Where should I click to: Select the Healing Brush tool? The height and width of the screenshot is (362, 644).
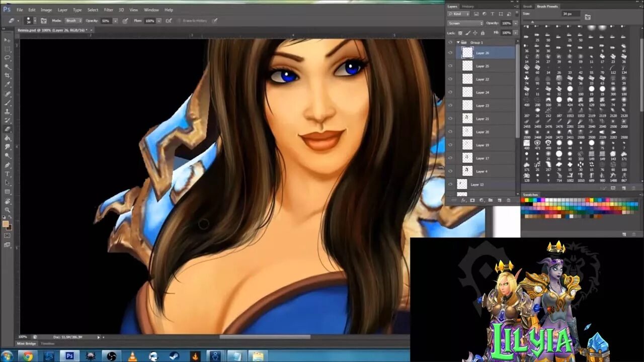coord(7,94)
